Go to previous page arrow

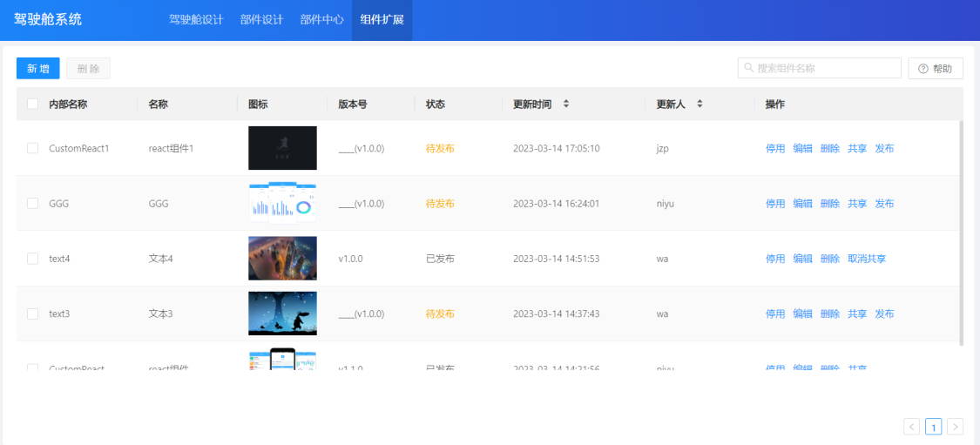pyautogui.click(x=912, y=427)
